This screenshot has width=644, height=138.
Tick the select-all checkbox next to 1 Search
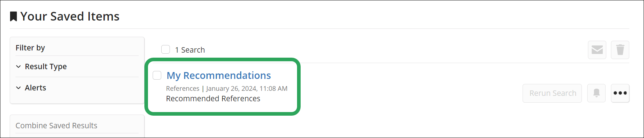pyautogui.click(x=166, y=49)
